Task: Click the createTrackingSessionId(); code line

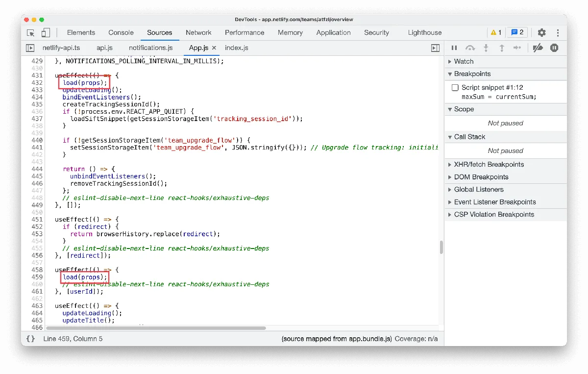Action: 111,104
